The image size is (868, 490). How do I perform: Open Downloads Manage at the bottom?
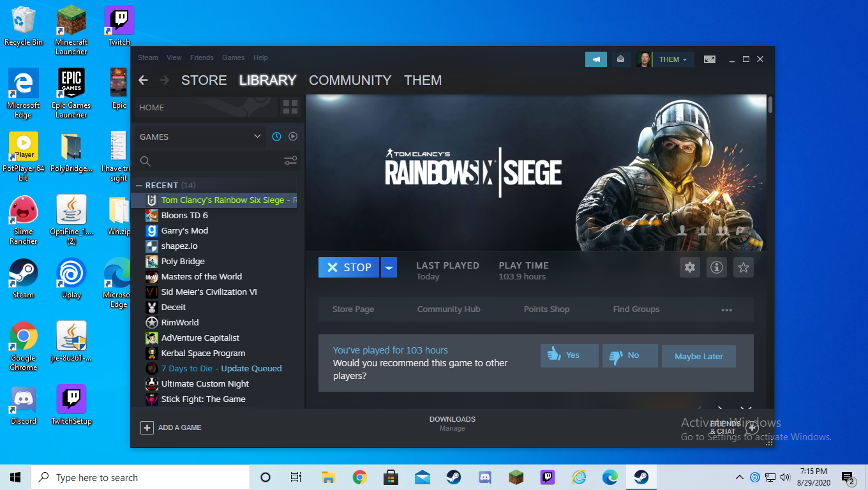coord(453,424)
